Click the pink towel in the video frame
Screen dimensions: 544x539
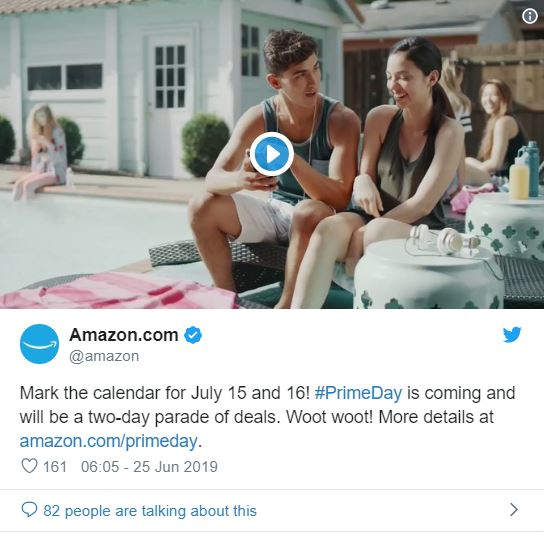118,291
